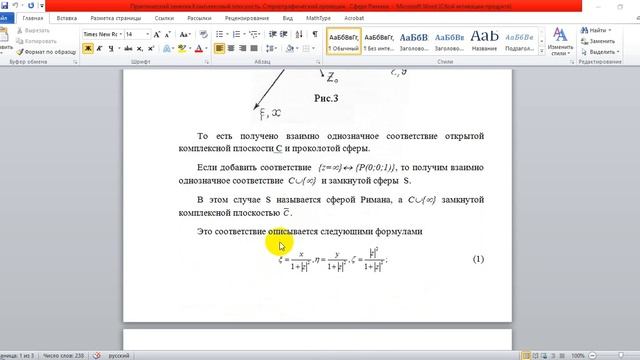
Task: Decrease paragraph indent
Action: (273, 34)
